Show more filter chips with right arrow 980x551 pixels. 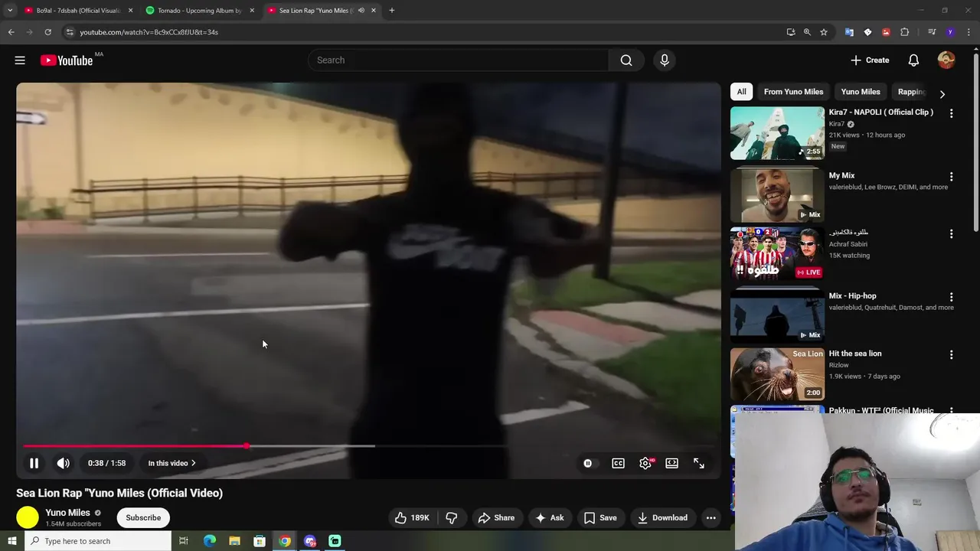point(942,94)
